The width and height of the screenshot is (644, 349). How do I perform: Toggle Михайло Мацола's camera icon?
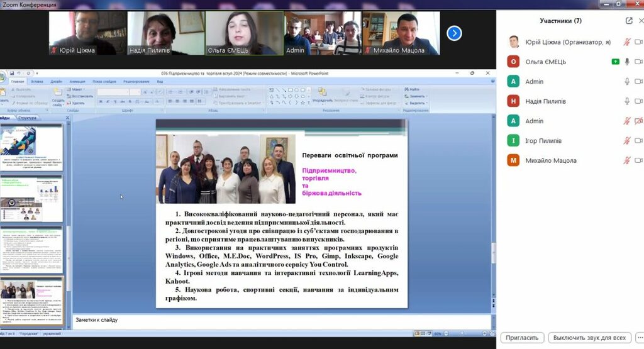[x=638, y=160]
